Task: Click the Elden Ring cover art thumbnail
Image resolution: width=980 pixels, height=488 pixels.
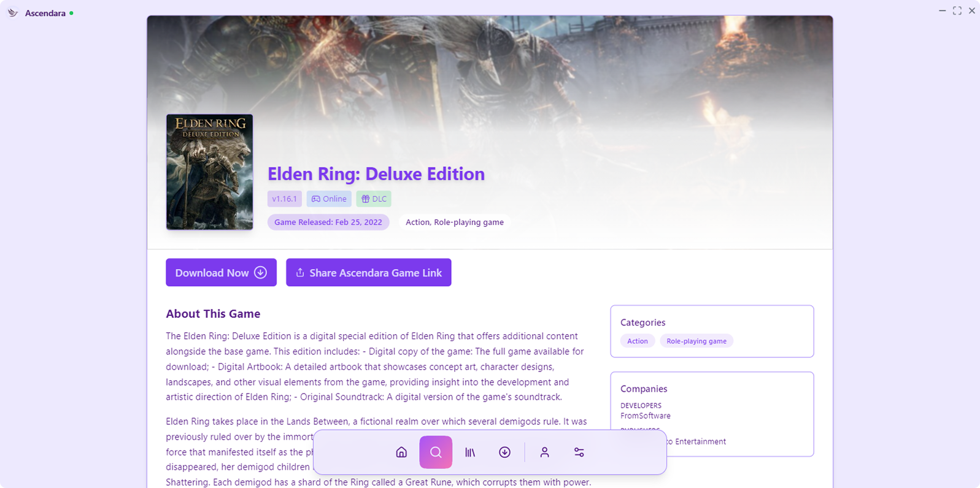Action: (209, 172)
